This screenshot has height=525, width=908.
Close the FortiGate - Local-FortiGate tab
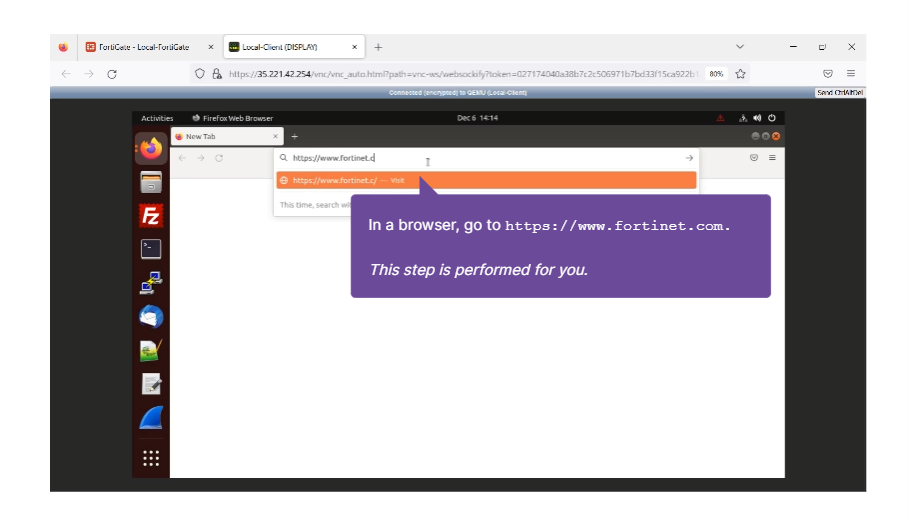[211, 47]
